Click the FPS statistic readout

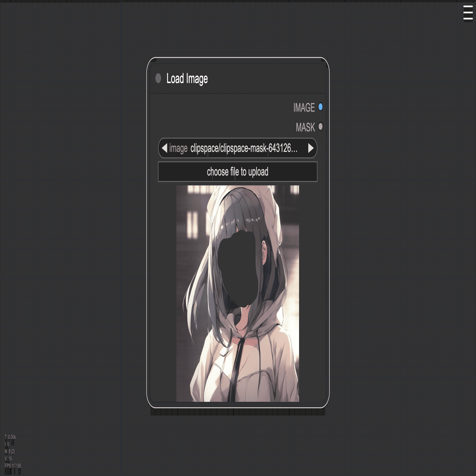click(x=13, y=466)
